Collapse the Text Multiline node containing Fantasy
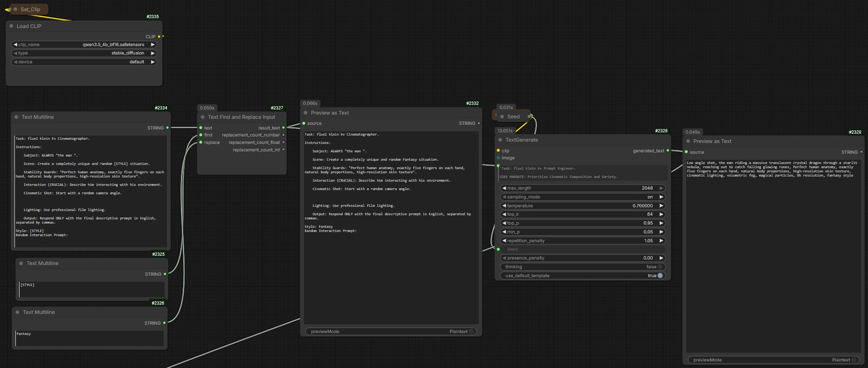868x368 pixels. (17, 312)
